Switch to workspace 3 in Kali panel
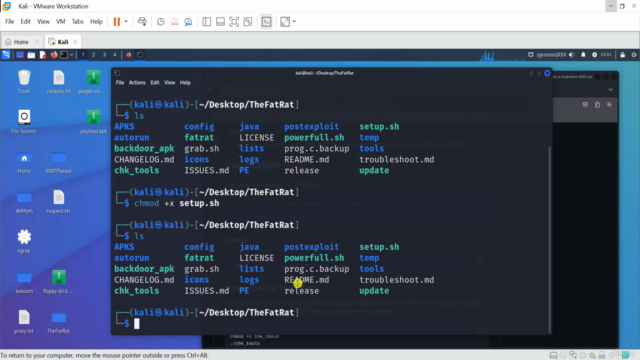The height and width of the screenshot is (360, 640). (104, 55)
